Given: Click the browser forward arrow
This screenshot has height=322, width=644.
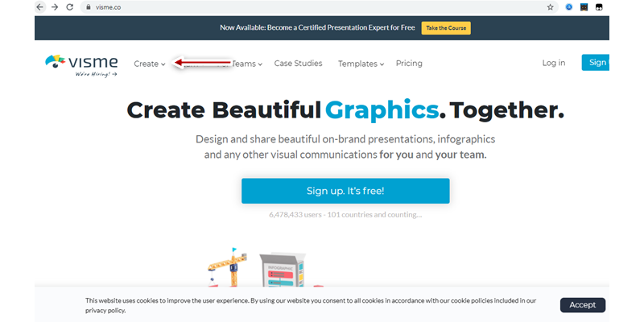Looking at the screenshot, I should pyautogui.click(x=54, y=6).
